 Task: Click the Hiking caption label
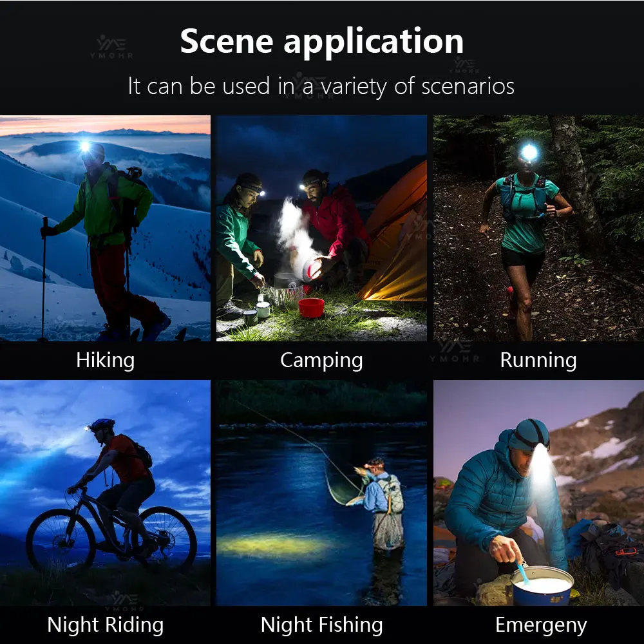(106, 361)
